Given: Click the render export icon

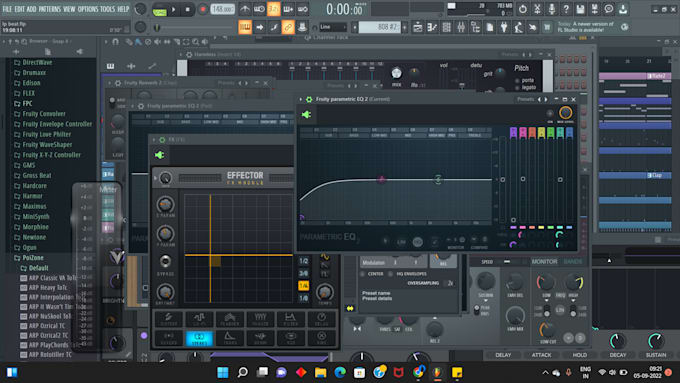Looking at the screenshot, I should tap(595, 9).
